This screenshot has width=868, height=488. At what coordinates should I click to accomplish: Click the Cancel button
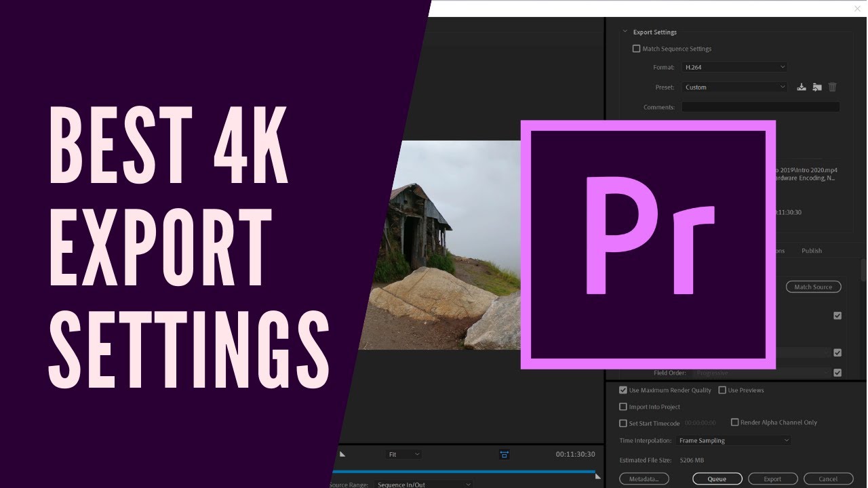point(828,479)
